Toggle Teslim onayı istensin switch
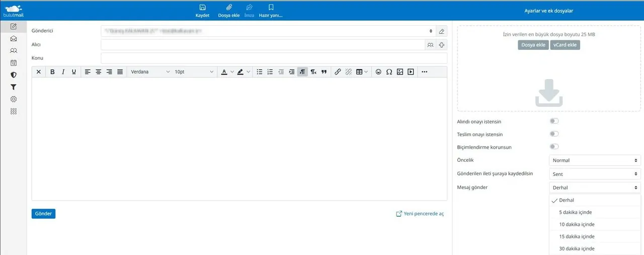This screenshot has width=644, height=255. point(554,134)
